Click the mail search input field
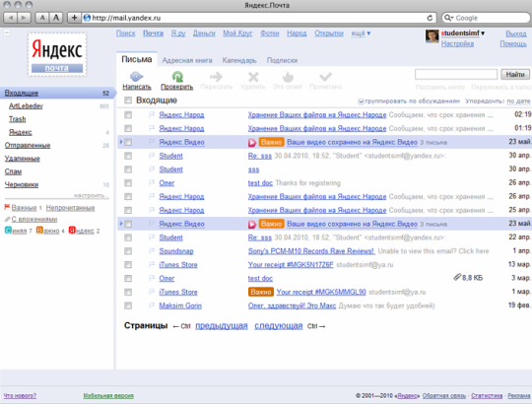This screenshot has height=404, width=532. 456,74
